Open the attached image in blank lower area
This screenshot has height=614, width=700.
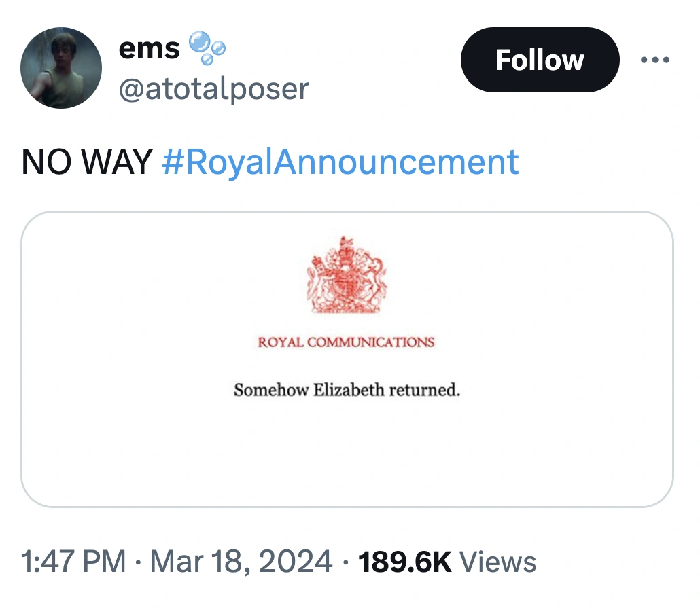[x=347, y=455]
